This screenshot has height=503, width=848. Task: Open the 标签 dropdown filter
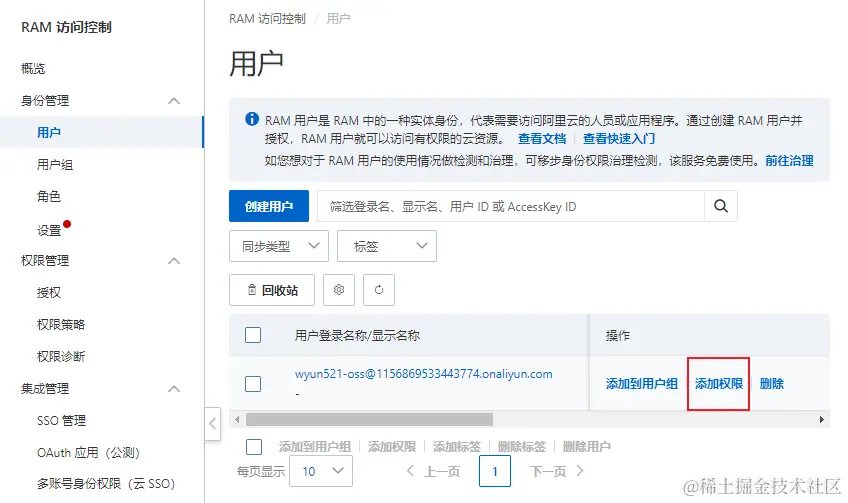click(387, 246)
